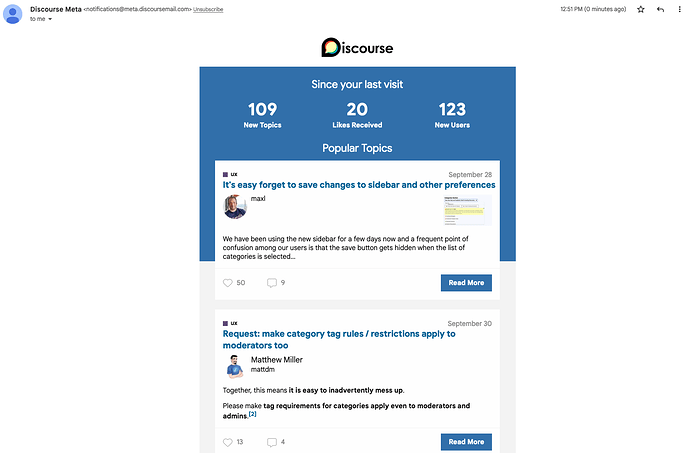The height and width of the screenshot is (453, 690).
Task: Open the 123 New Users stat
Action: (452, 115)
